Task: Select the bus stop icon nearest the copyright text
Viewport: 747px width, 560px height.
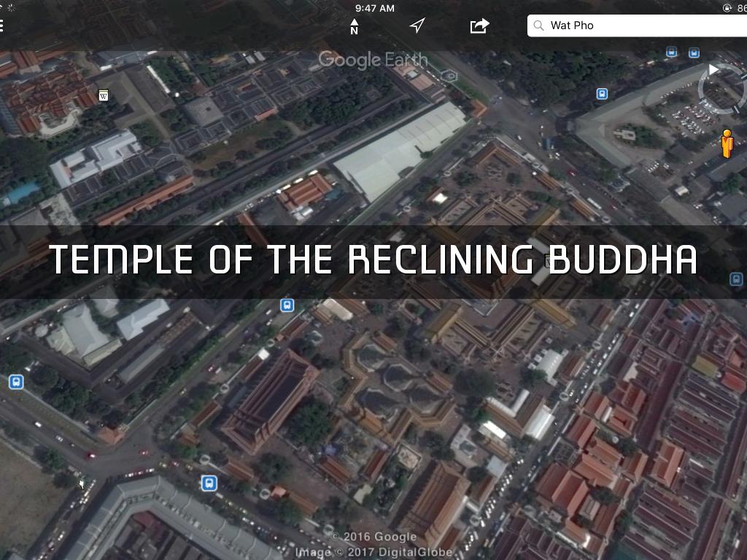Action: tap(209, 483)
